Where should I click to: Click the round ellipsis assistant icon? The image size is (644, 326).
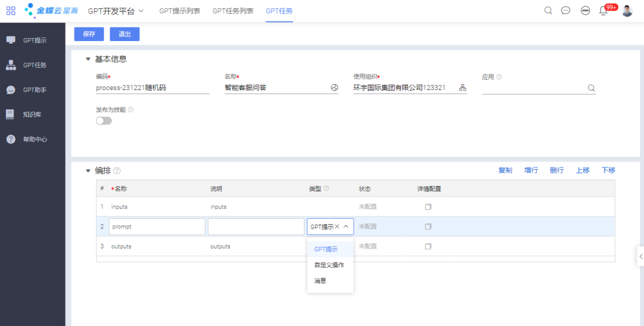pos(586,11)
